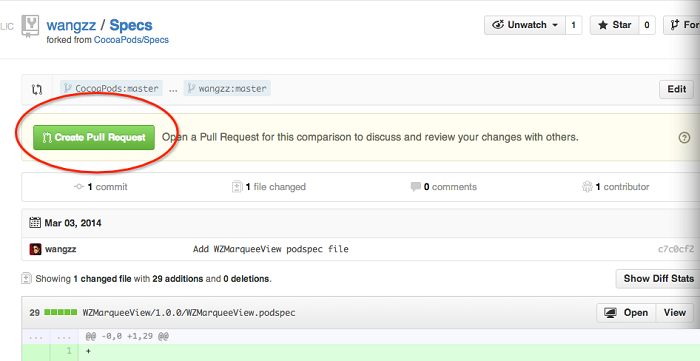Image resolution: width=700 pixels, height=361 pixels.
Task: Click the compare branches icon
Action: click(x=37, y=89)
